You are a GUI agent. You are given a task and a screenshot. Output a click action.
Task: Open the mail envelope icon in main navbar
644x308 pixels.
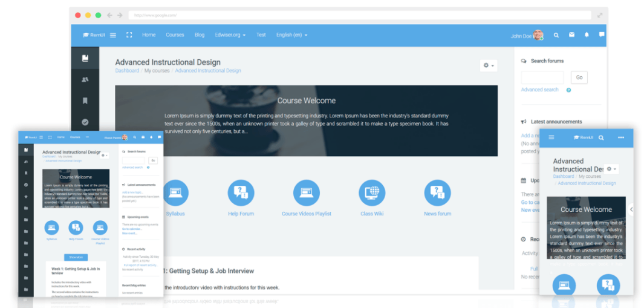click(x=571, y=35)
